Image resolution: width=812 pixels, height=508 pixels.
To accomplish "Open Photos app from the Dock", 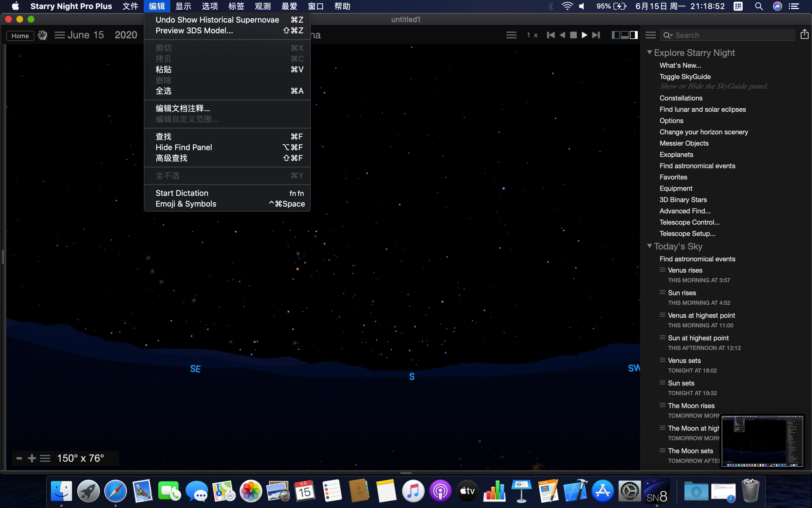I will click(251, 491).
